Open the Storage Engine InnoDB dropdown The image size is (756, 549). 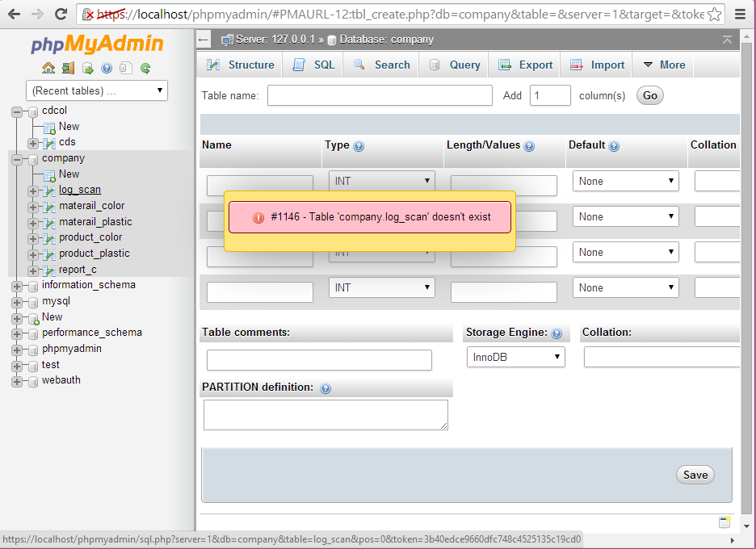[515, 356]
